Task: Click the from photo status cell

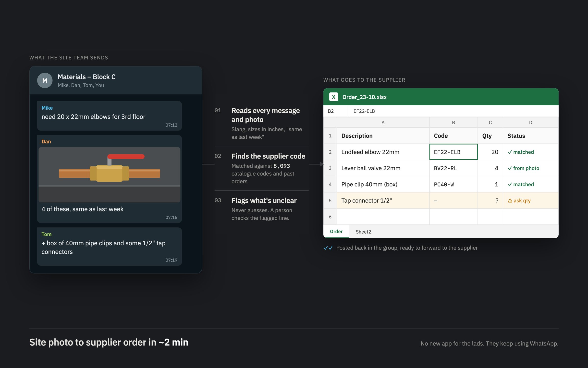Action: (x=530, y=168)
